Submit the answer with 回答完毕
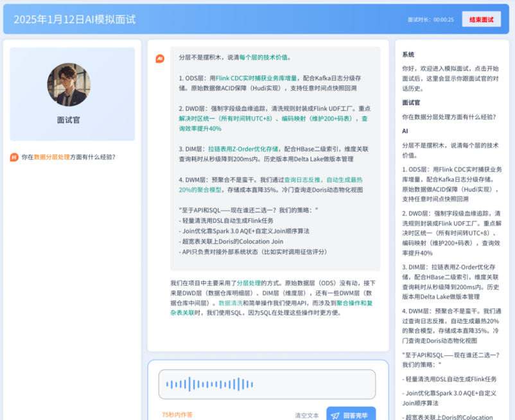 pos(351,415)
